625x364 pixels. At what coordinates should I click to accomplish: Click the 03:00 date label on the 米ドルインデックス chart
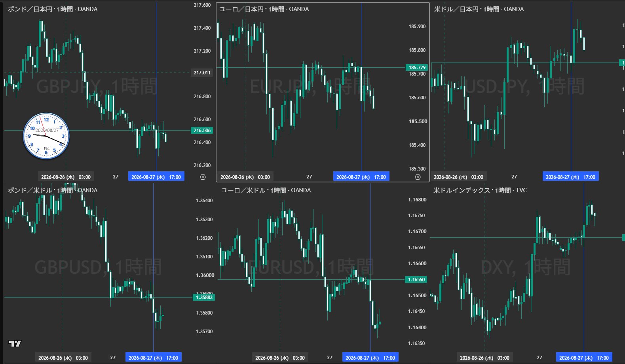tap(484, 358)
